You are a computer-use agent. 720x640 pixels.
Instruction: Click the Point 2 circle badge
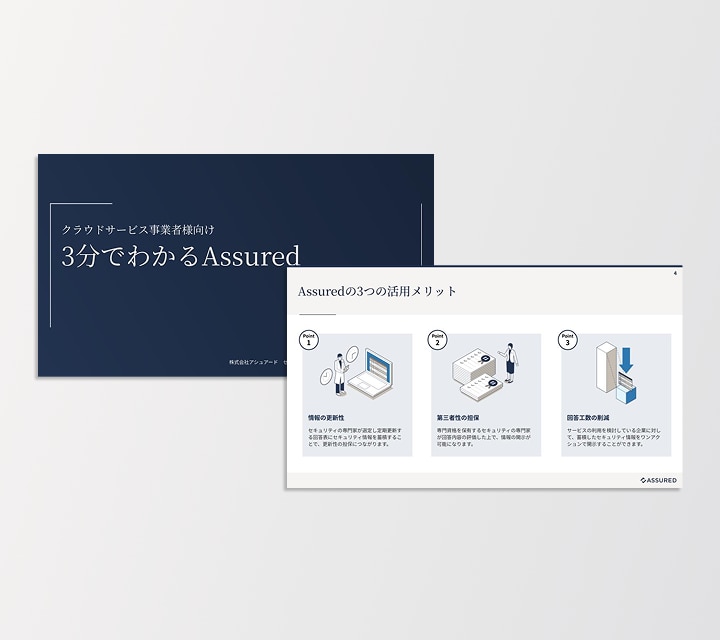point(438,340)
